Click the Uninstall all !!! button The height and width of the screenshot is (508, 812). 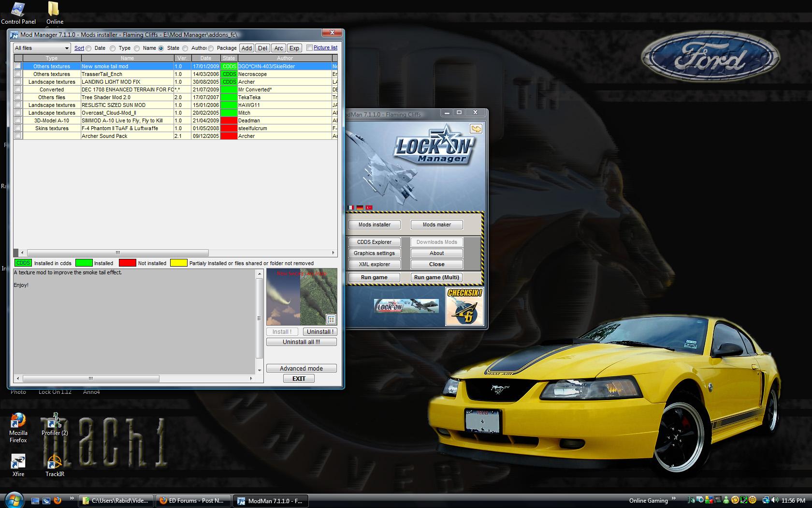301,342
